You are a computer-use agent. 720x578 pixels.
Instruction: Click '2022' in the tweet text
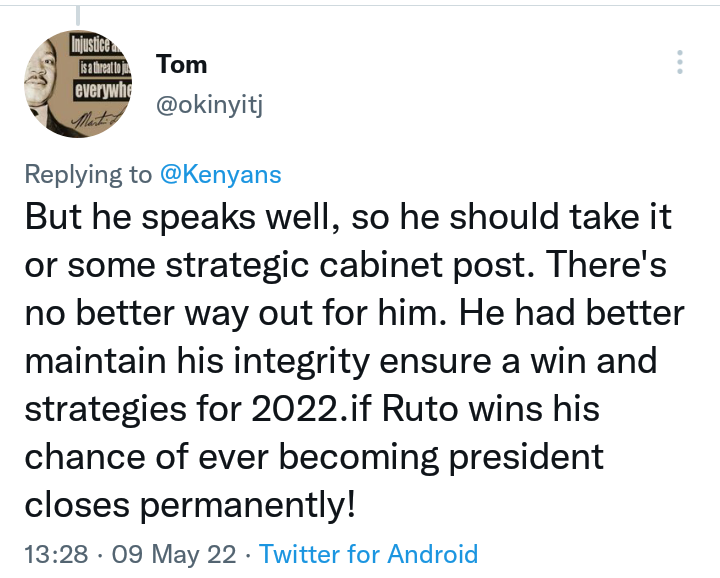tap(297, 409)
